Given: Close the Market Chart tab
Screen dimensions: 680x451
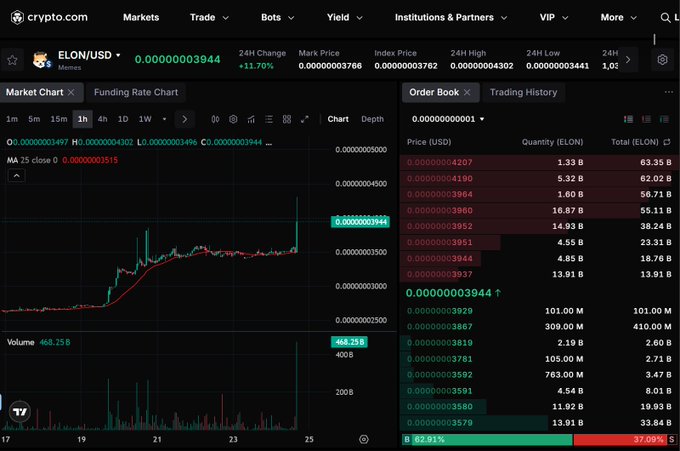Looking at the screenshot, I should pyautogui.click(x=71, y=92).
